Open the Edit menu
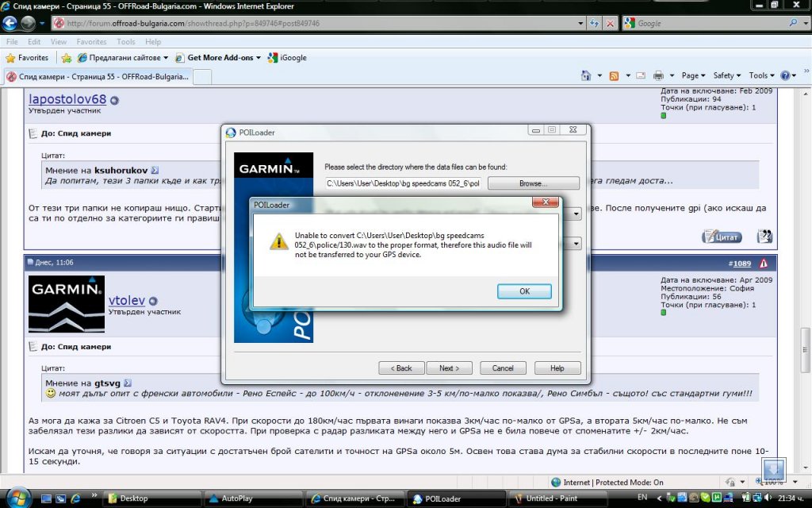 pyautogui.click(x=34, y=41)
